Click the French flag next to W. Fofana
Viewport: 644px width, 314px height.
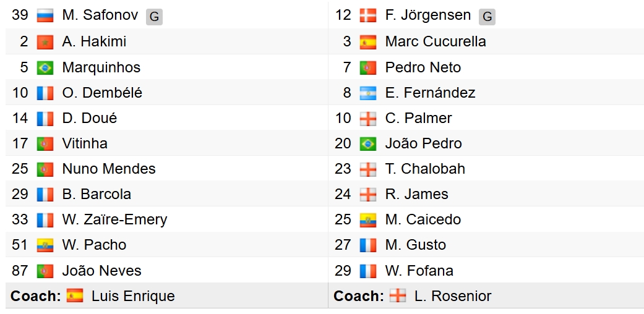pos(368,271)
